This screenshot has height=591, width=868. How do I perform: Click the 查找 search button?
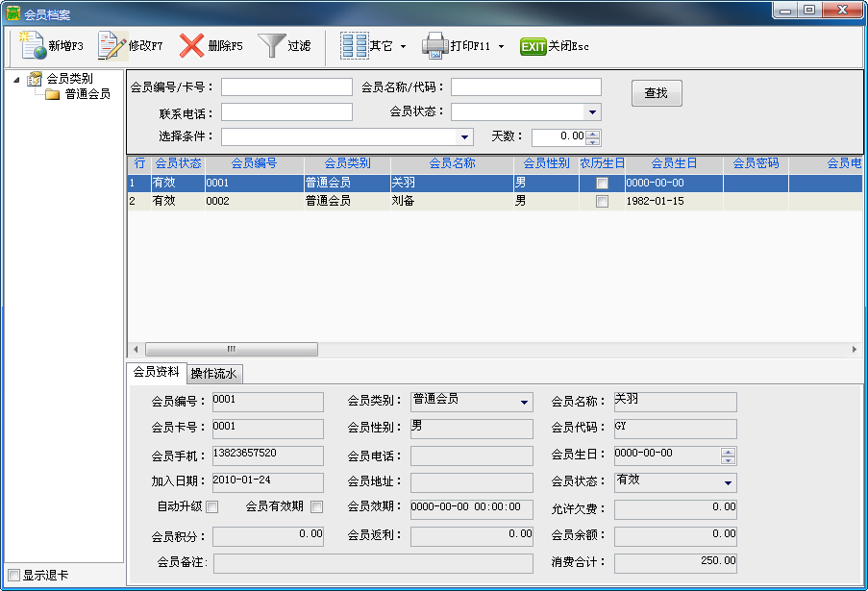pos(657,93)
